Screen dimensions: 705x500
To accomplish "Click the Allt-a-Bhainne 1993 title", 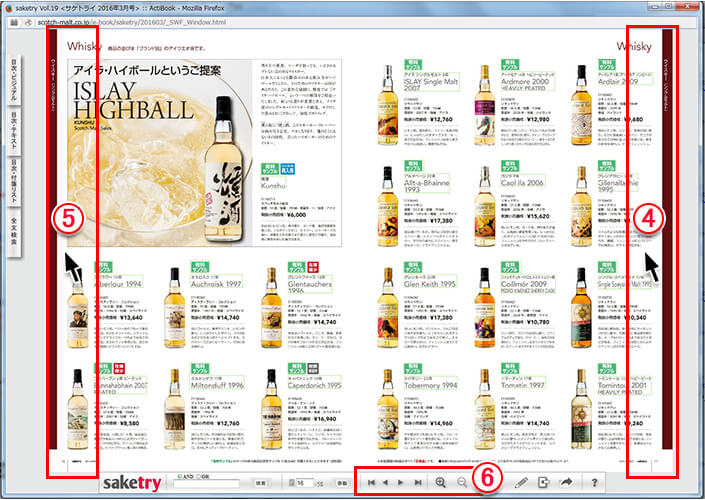I will (x=426, y=186).
